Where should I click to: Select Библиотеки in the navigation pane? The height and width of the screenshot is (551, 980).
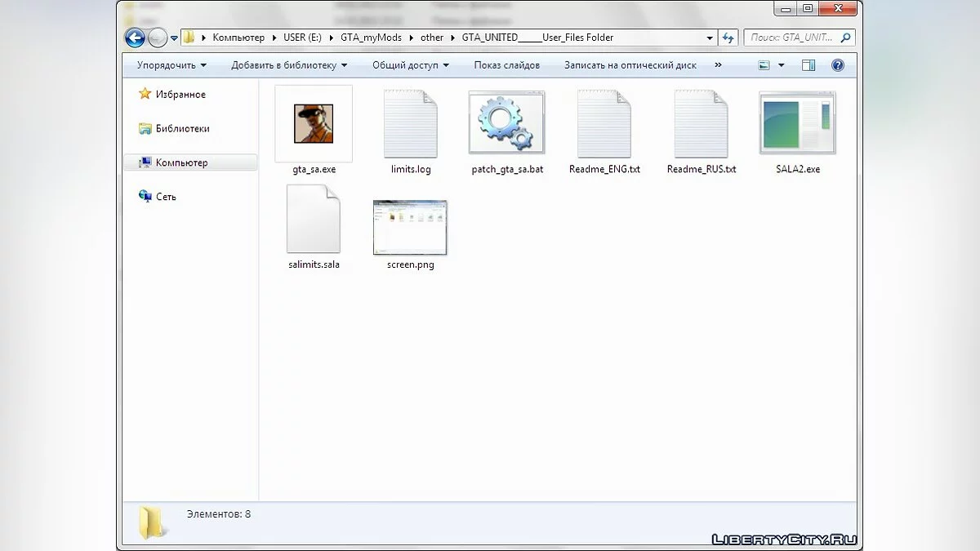point(182,128)
